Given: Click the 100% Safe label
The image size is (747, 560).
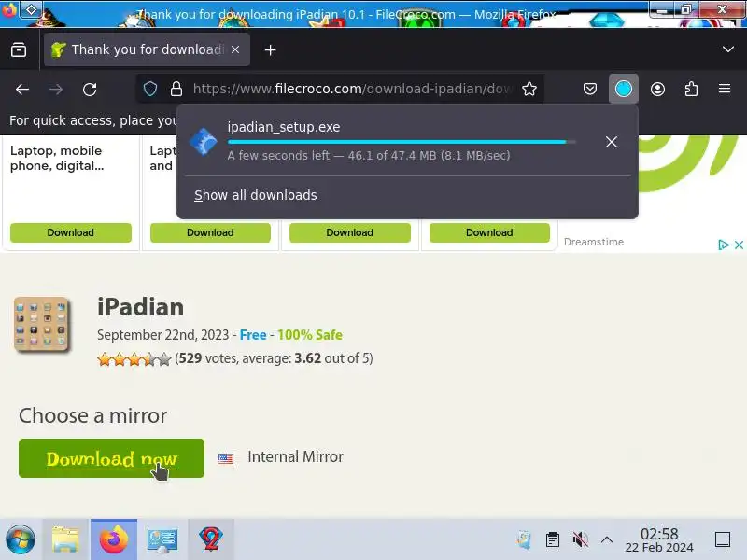Looking at the screenshot, I should [x=310, y=335].
